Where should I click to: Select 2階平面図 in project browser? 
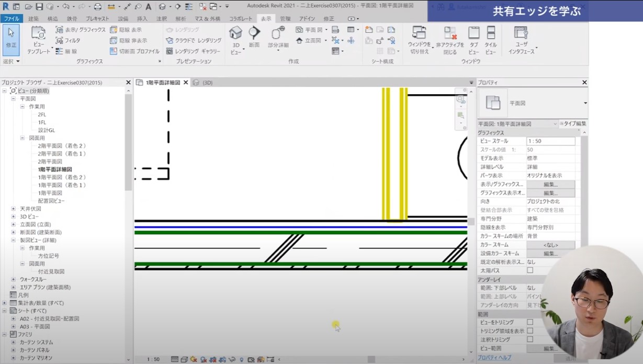(x=50, y=162)
